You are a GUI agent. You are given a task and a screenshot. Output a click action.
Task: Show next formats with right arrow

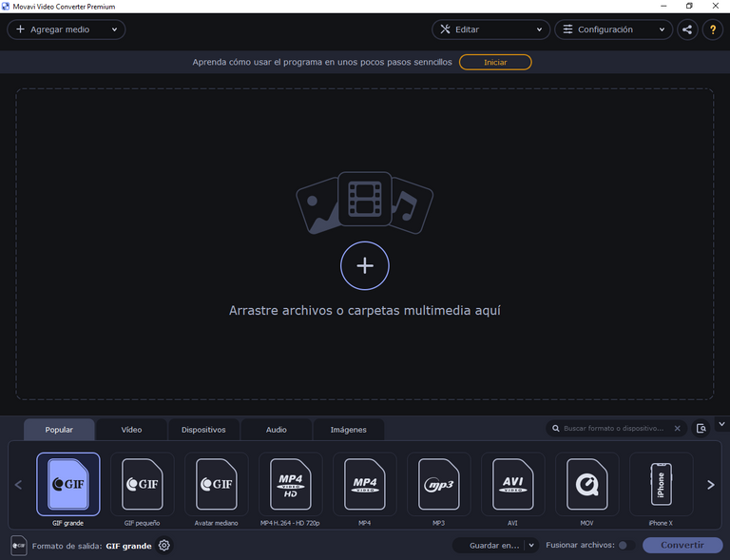click(710, 485)
